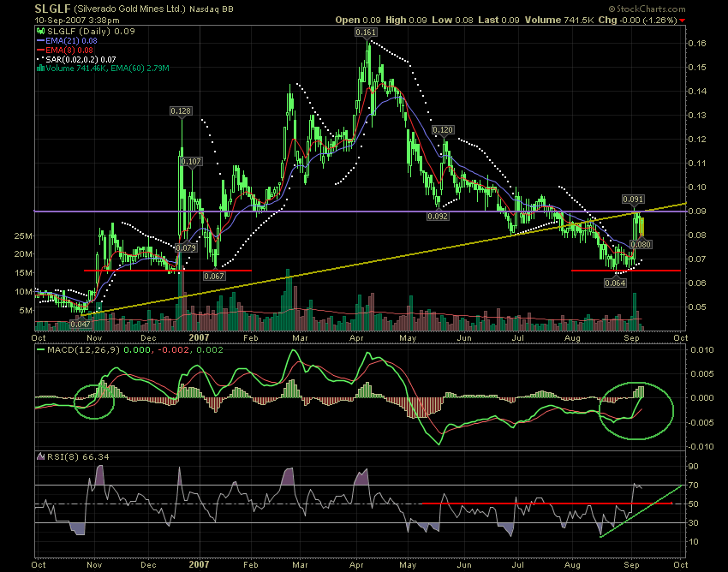Click the 70 RSI axis tick
This screenshot has width=728, height=572.
click(x=693, y=486)
